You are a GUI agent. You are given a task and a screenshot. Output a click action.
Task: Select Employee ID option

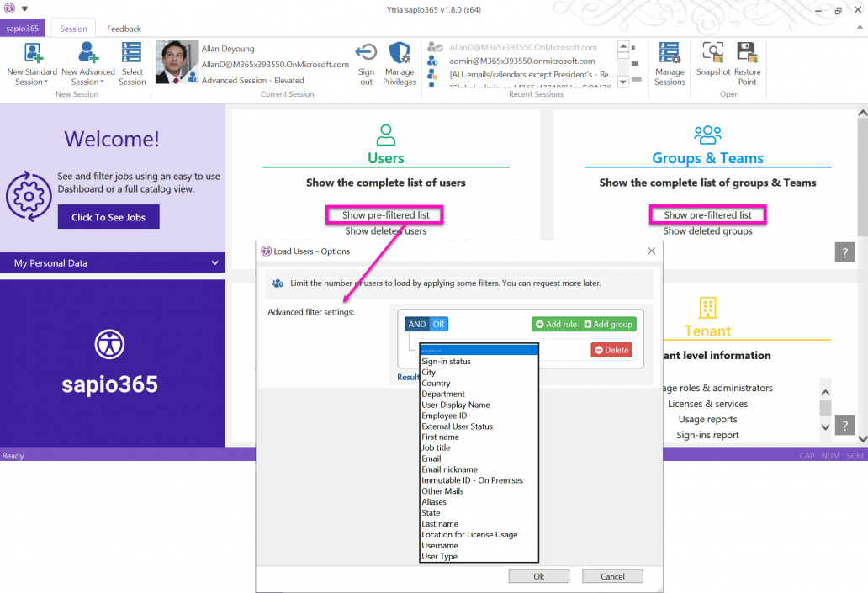click(x=479, y=416)
